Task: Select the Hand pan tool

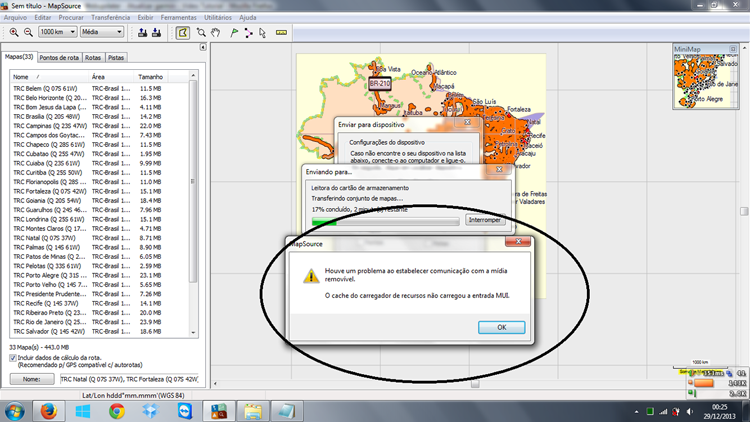Action: [216, 33]
